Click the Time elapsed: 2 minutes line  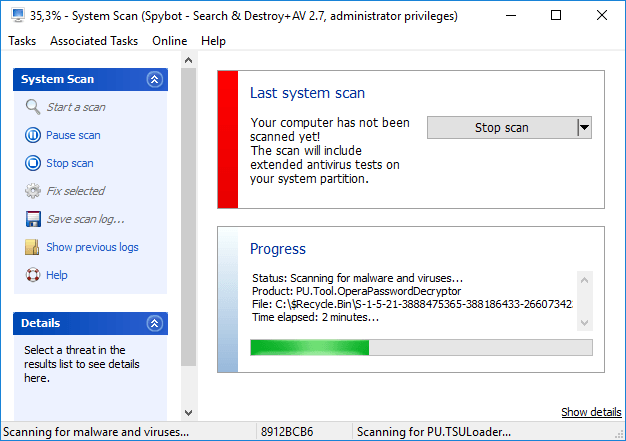315,317
